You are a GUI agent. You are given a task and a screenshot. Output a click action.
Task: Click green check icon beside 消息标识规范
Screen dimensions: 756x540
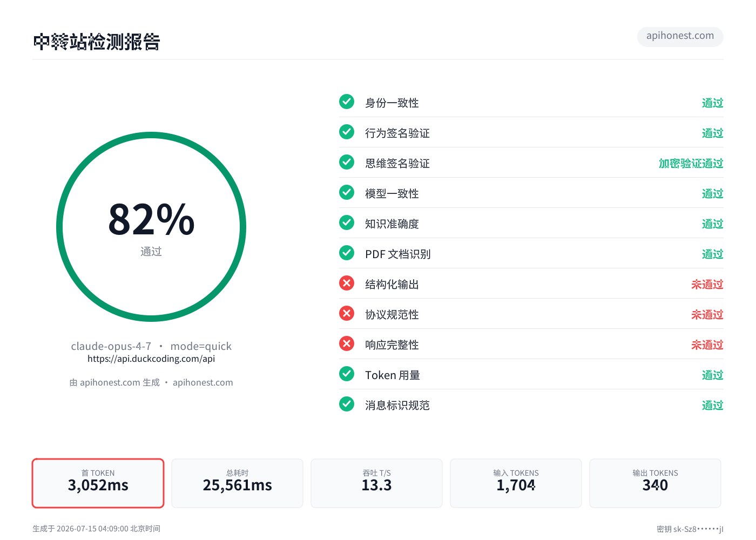coord(347,404)
